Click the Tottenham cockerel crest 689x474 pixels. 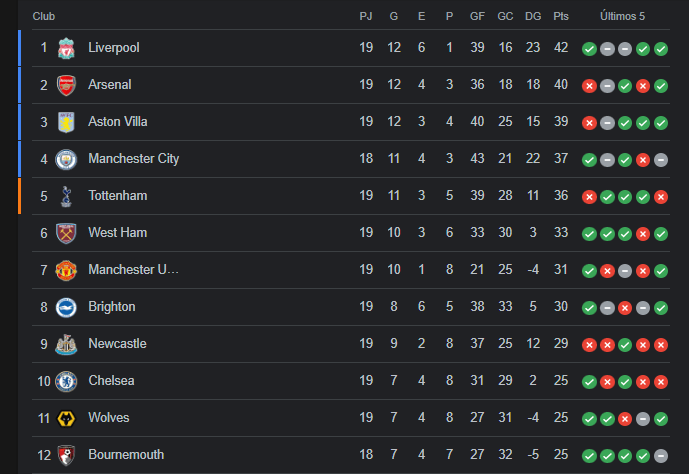(66, 196)
